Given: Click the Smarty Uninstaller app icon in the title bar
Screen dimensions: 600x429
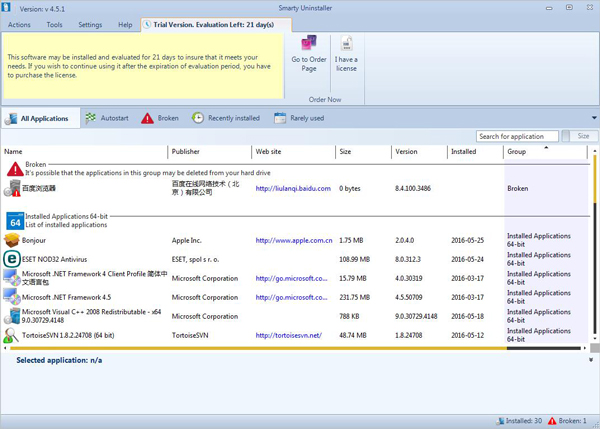Looking at the screenshot, I should [6, 7].
